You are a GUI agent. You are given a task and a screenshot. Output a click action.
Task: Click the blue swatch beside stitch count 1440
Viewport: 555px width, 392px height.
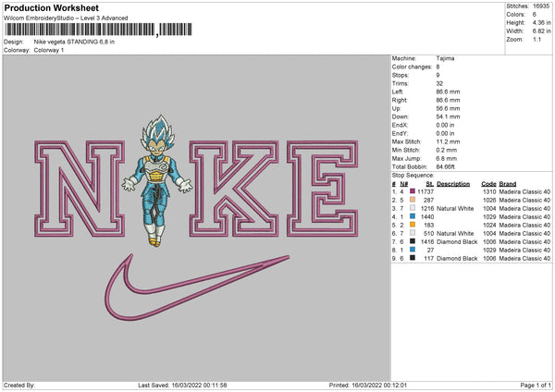413,216
